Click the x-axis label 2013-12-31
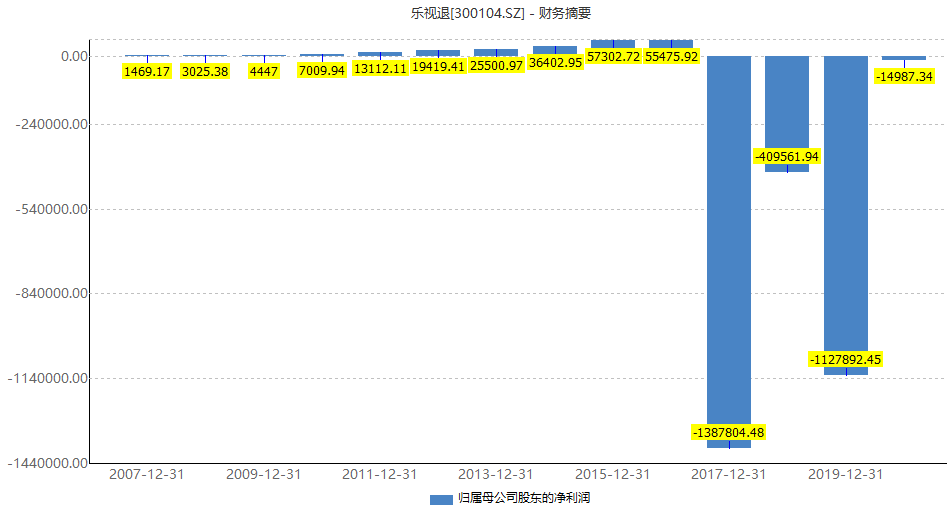This screenshot has width=947, height=511. [x=496, y=475]
